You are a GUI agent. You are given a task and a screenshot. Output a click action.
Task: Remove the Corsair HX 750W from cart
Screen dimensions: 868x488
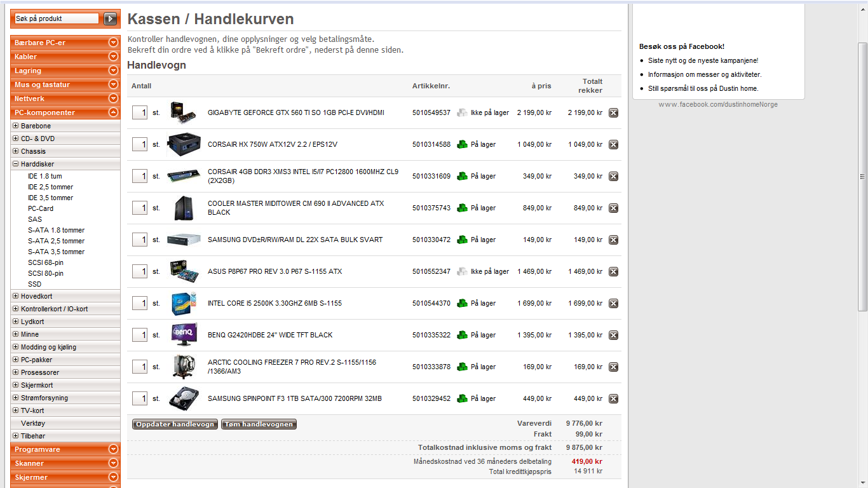point(613,144)
